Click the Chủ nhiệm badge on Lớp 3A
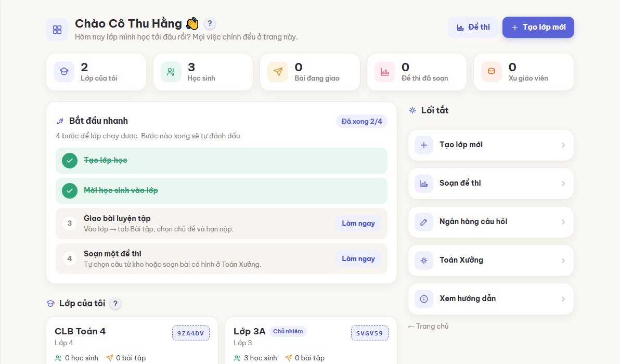The width and height of the screenshot is (620, 364). click(288, 332)
